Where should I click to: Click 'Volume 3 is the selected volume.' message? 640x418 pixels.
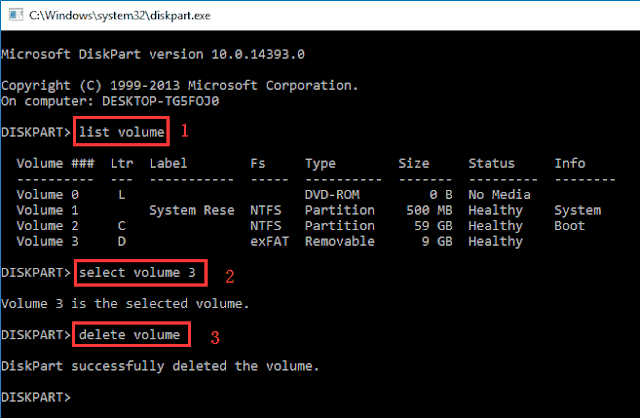125,303
